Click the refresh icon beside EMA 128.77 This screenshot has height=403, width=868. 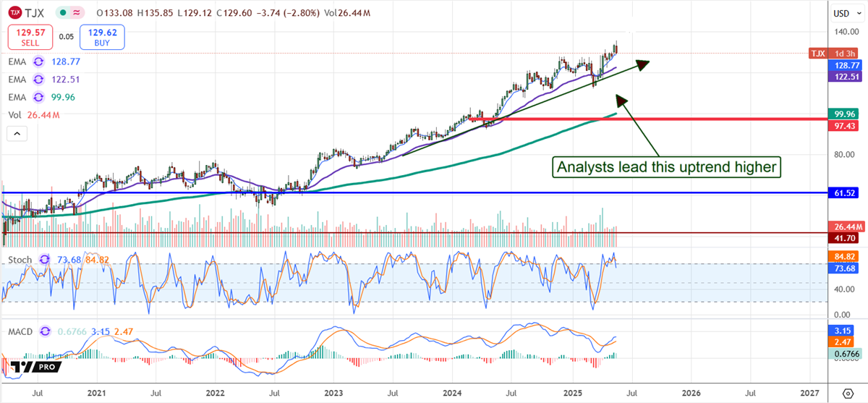pos(39,63)
